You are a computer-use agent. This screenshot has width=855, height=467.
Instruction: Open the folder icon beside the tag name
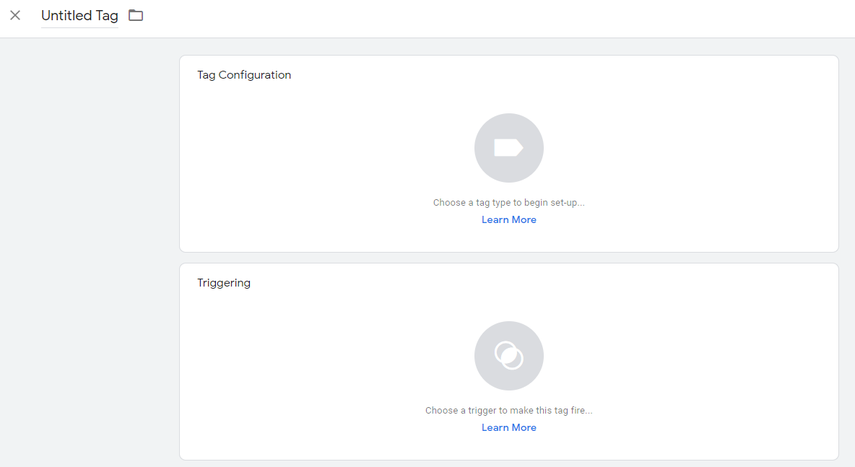(x=136, y=15)
